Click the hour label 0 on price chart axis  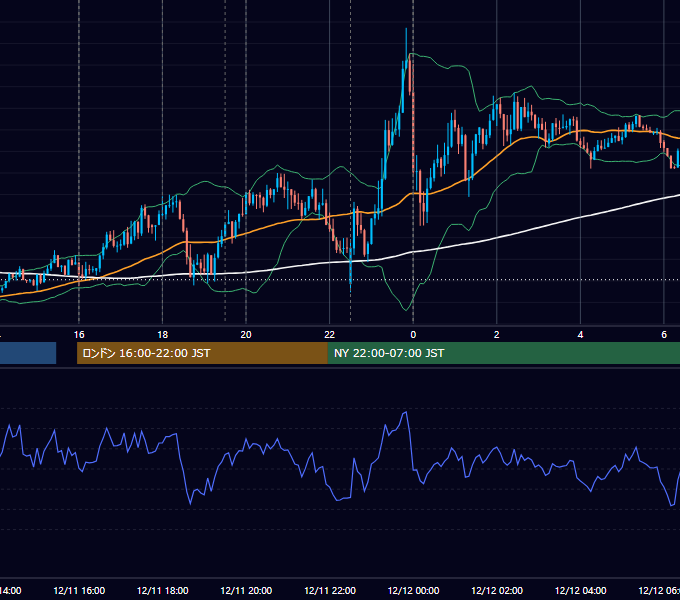413,335
